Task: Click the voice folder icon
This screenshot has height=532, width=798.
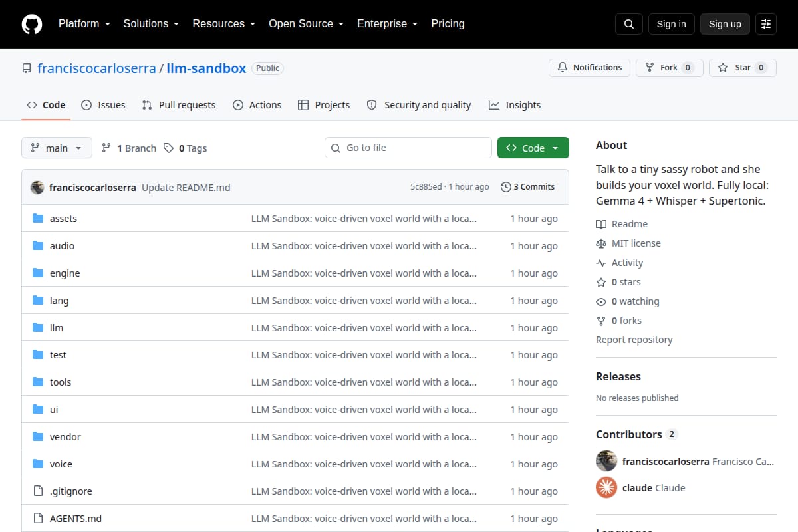Action: click(x=38, y=464)
